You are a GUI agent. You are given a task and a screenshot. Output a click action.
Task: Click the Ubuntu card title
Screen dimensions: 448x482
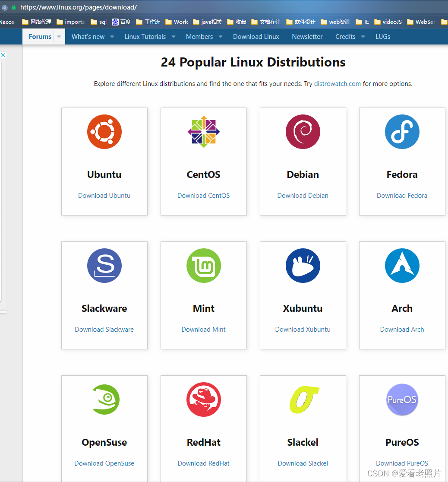click(x=104, y=174)
